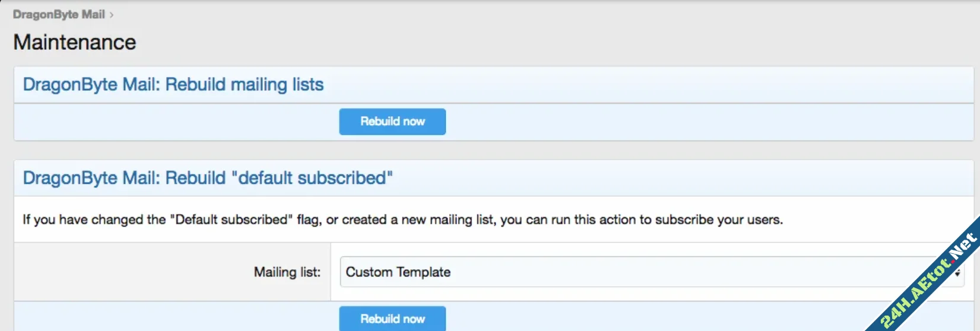Click empty area left of first Rebuild now button
This screenshot has height=331, width=980.
178,122
